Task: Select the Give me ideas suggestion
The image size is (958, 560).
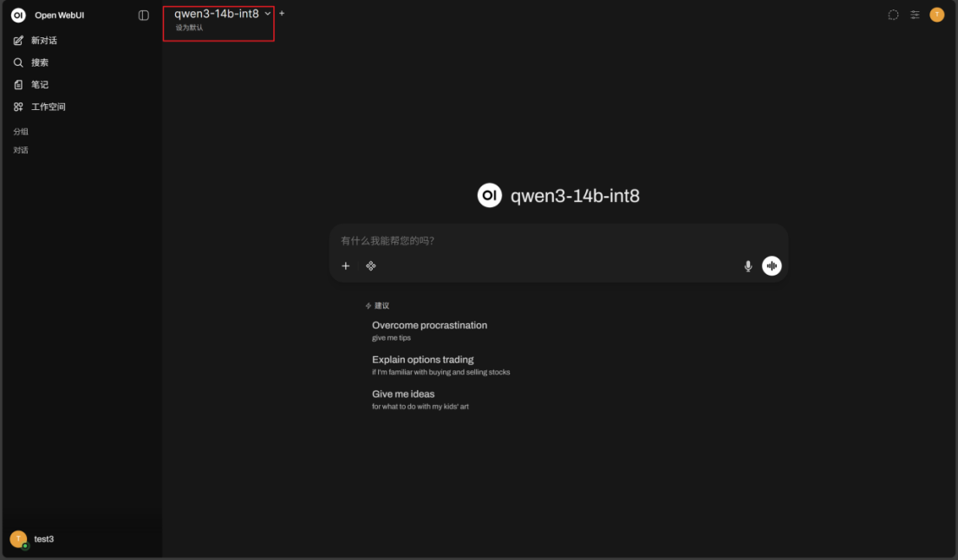Action: tap(420, 399)
